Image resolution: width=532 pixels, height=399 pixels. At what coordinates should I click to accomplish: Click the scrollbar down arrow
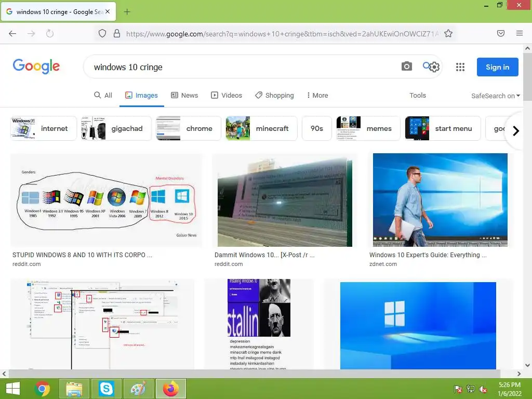pos(527,365)
